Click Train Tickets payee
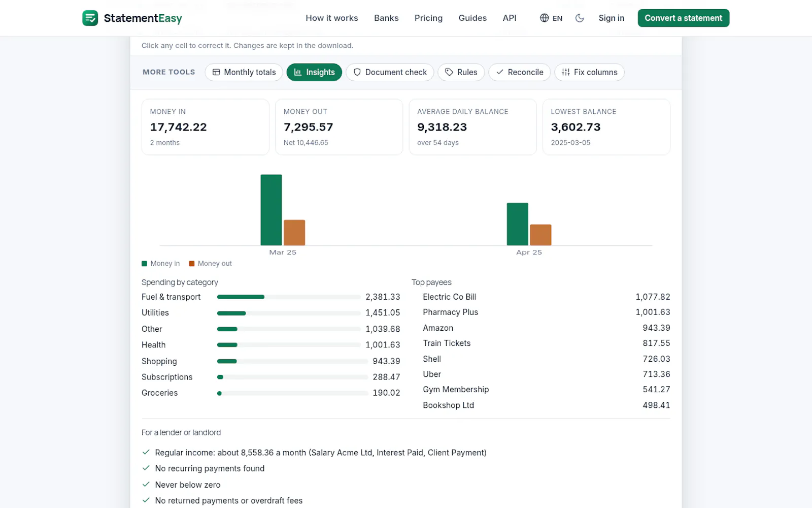This screenshot has height=508, width=812. point(447,343)
